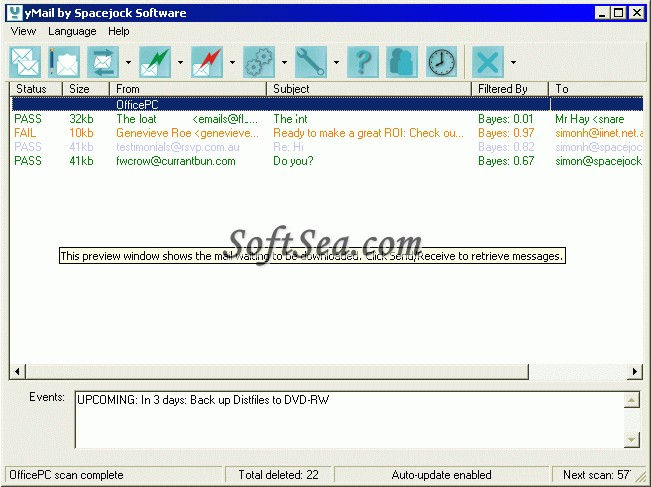Click 'Next scan' countdown in status bar

(x=597, y=475)
